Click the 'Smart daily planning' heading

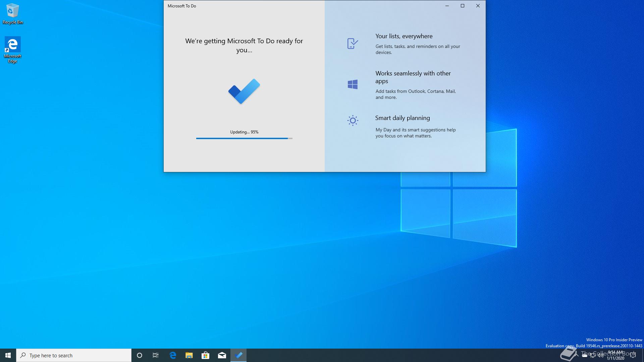coord(402,118)
